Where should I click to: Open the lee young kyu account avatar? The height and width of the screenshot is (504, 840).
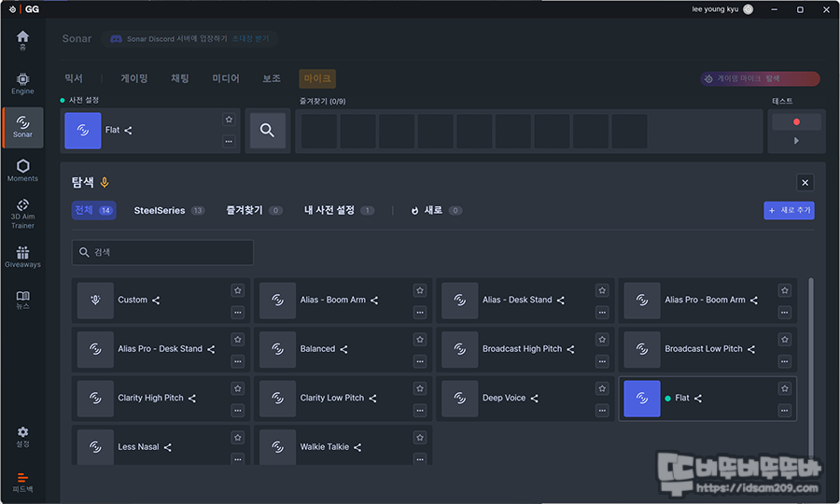[x=749, y=9]
